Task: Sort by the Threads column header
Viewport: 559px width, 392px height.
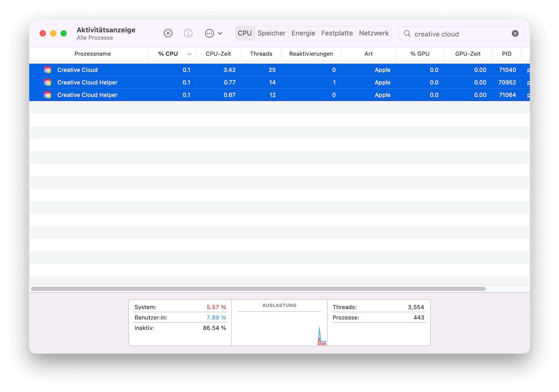Action: pyautogui.click(x=261, y=54)
